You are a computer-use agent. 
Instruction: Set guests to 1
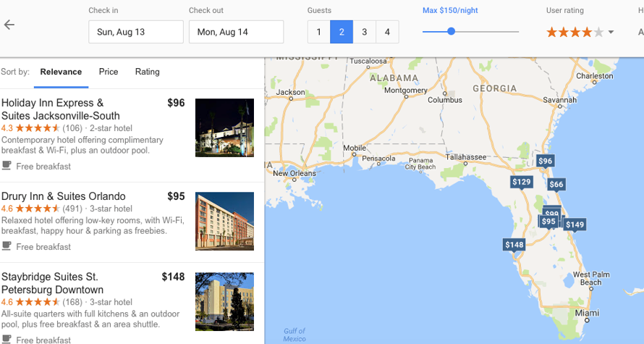(x=318, y=32)
